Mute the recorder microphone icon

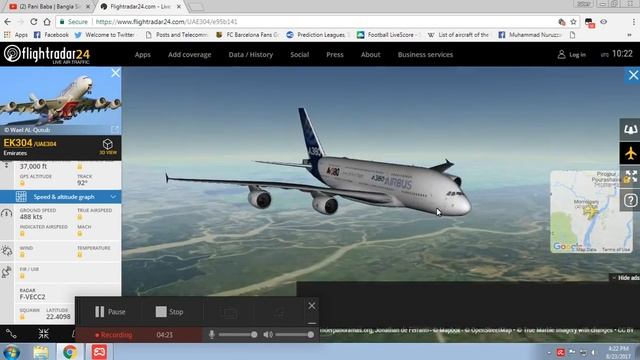point(211,335)
